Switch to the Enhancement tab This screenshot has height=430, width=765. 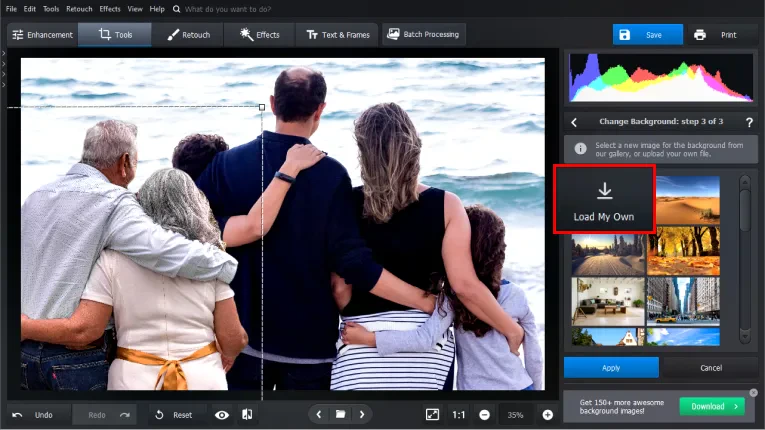point(42,35)
